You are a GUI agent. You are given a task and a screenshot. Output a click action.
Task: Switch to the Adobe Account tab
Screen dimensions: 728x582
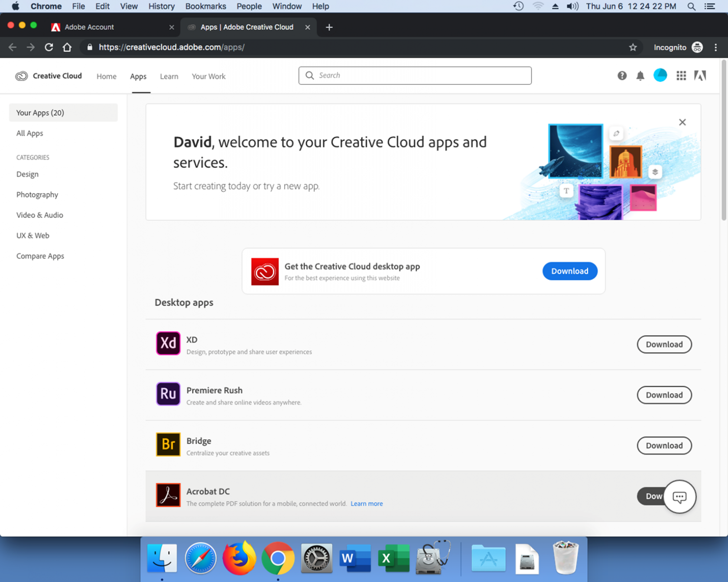pos(113,27)
